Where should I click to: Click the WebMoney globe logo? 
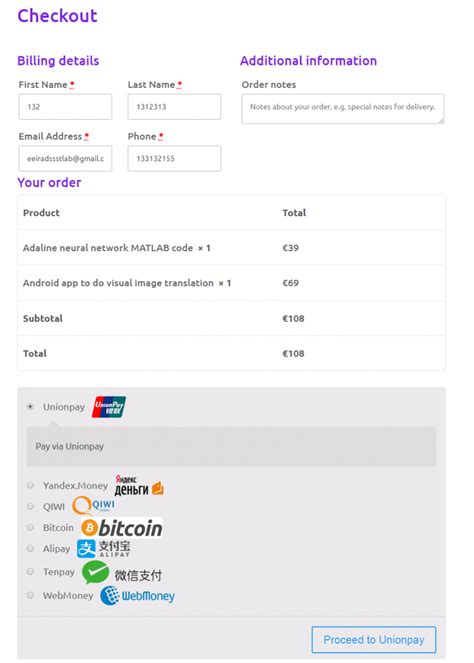point(137,595)
